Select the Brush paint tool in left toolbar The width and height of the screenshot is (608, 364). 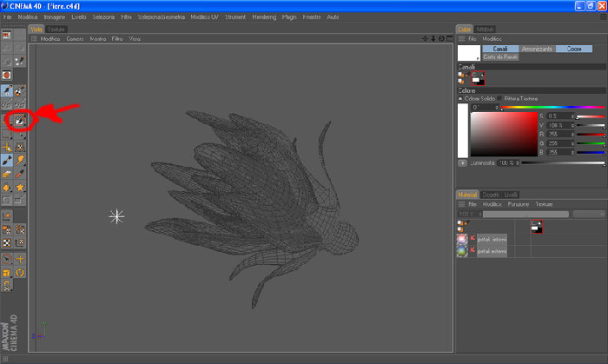7,160
